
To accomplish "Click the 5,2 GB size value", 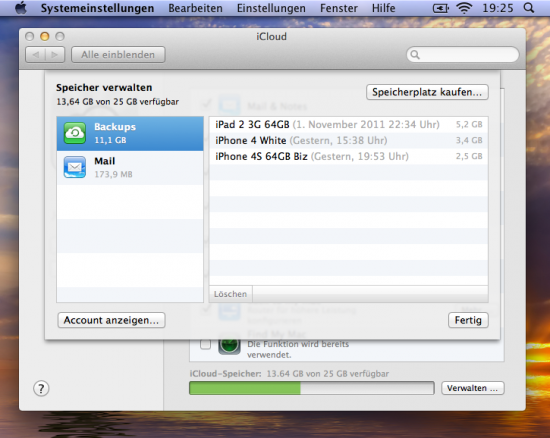I will click(469, 124).
